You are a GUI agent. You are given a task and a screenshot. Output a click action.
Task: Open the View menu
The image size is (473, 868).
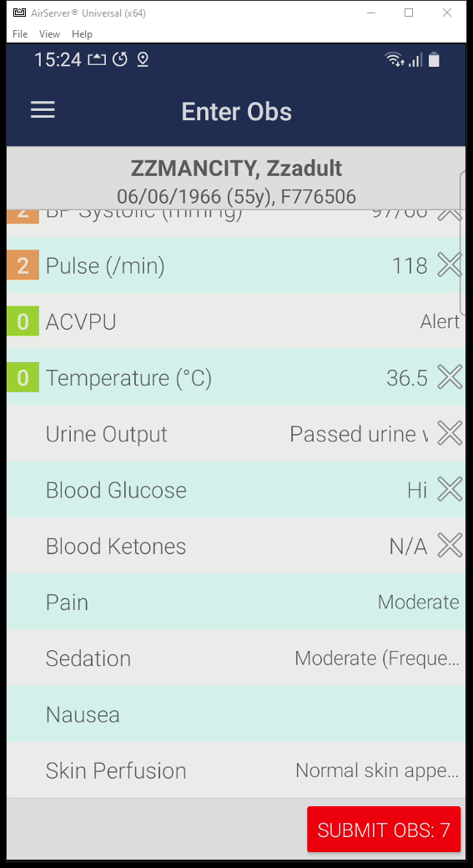pos(49,33)
